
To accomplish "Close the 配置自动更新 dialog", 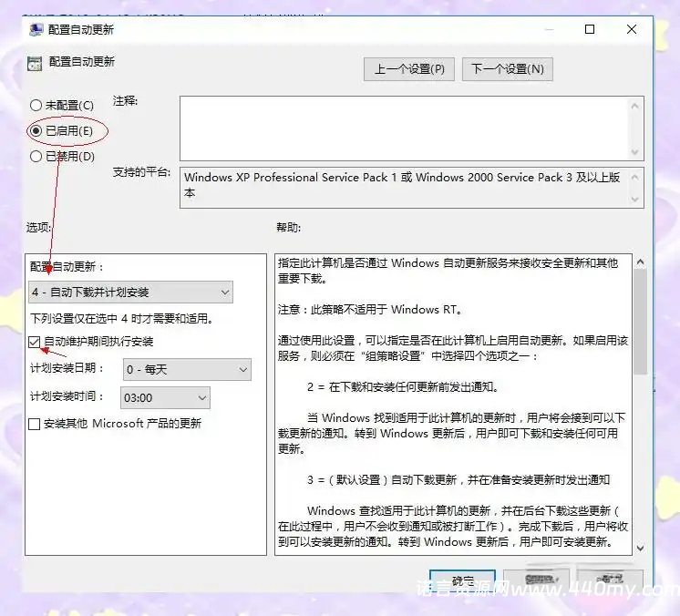I will click(x=632, y=29).
